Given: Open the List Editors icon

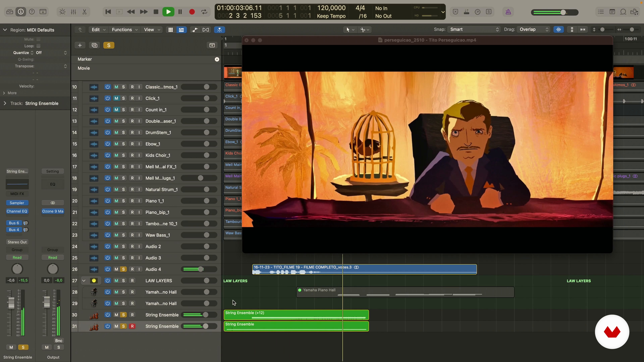Looking at the screenshot, I should coord(601,12).
